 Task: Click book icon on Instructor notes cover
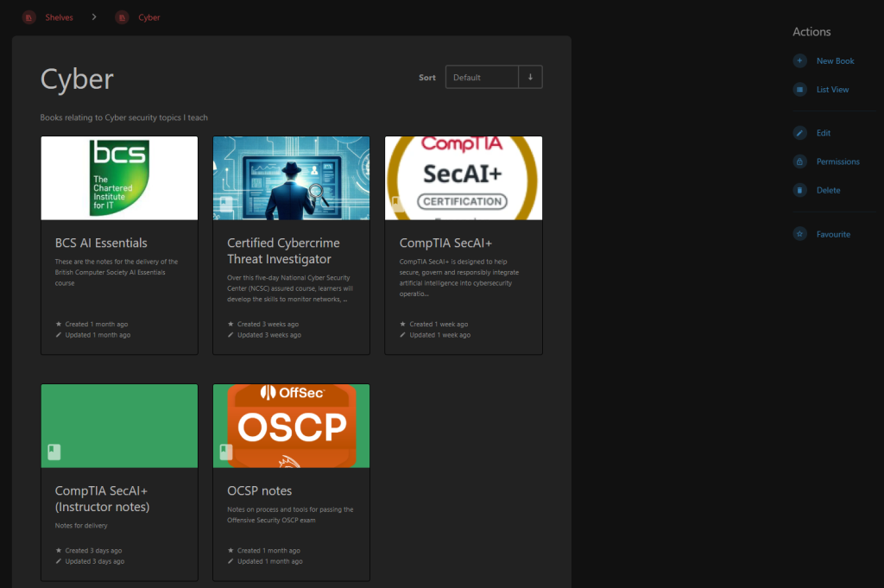coord(54,452)
